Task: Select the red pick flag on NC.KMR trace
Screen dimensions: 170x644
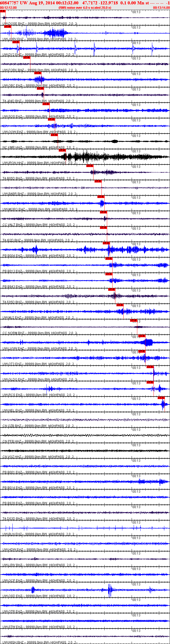Action: pyautogui.click(x=54, y=135)
